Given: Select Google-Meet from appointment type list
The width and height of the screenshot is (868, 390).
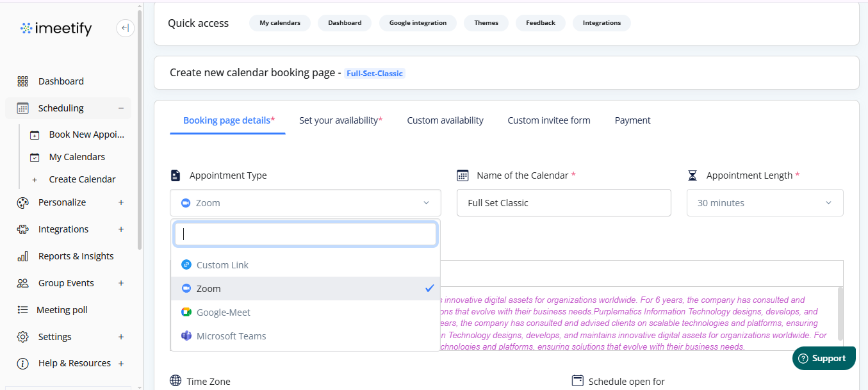Looking at the screenshot, I should [223, 313].
